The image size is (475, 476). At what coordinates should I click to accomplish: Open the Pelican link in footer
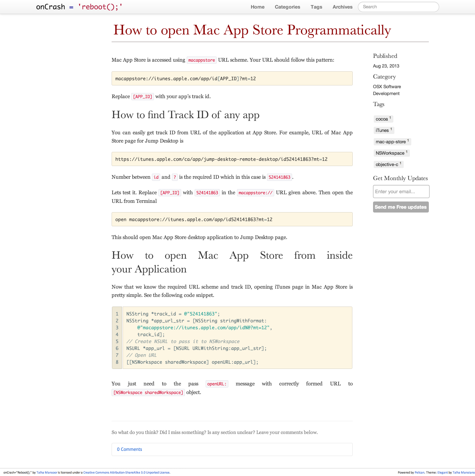[420, 473]
